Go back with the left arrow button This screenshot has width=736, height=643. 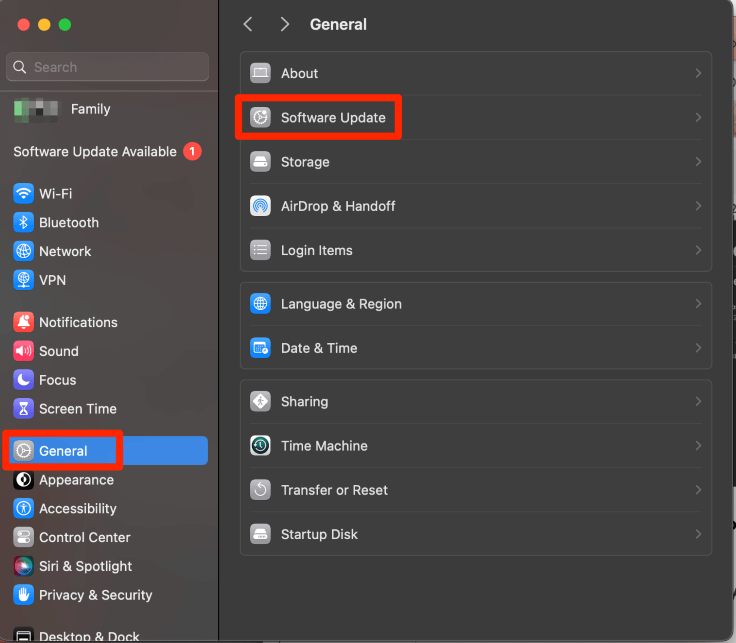click(x=248, y=24)
